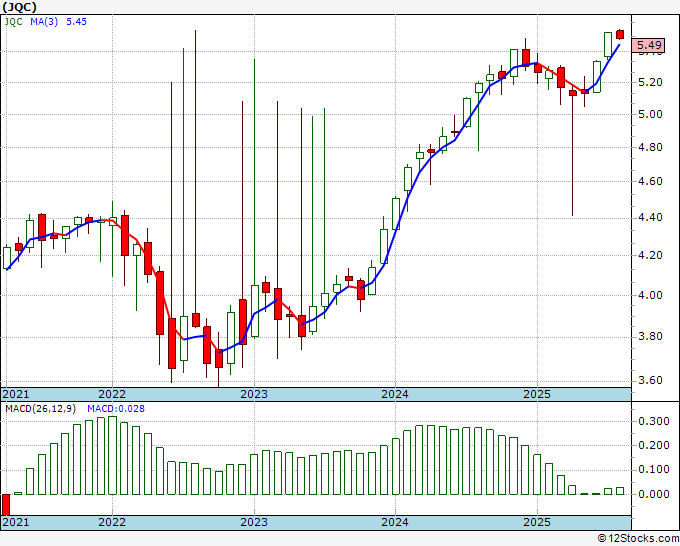Click the JQC ticker label in legend
The image size is (680, 546).
[x=13, y=22]
